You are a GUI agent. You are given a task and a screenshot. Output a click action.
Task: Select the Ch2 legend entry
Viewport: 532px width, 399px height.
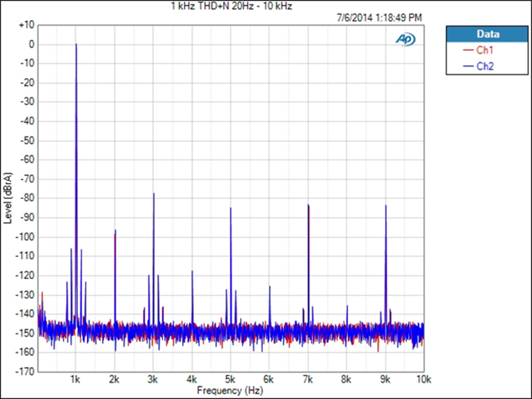[x=485, y=66]
